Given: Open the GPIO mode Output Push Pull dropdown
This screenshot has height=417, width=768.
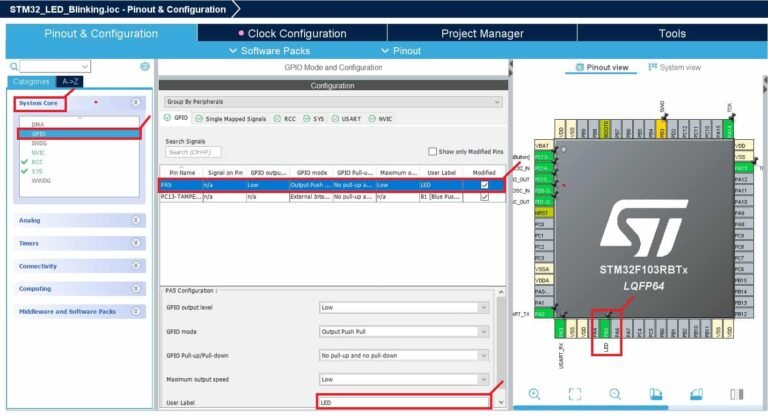Looking at the screenshot, I should point(404,331).
